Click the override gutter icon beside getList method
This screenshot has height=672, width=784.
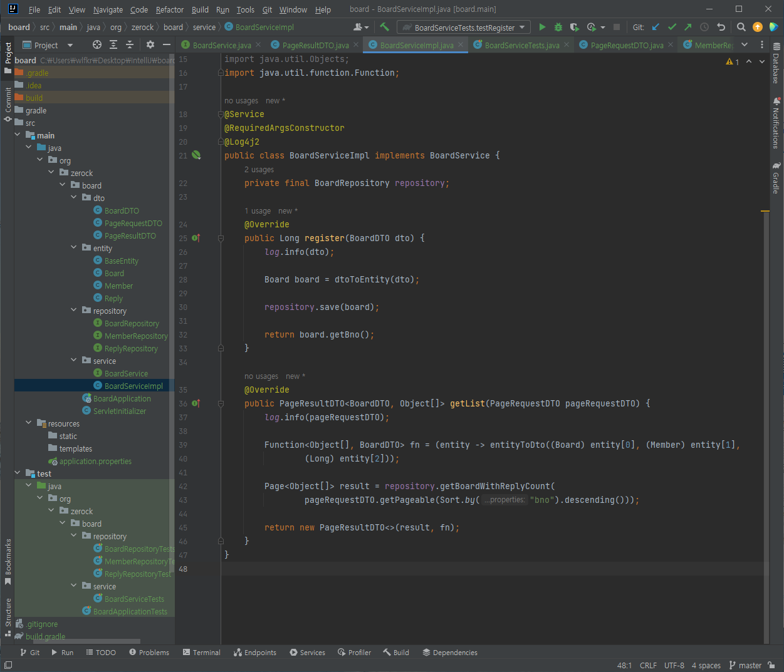click(x=196, y=403)
